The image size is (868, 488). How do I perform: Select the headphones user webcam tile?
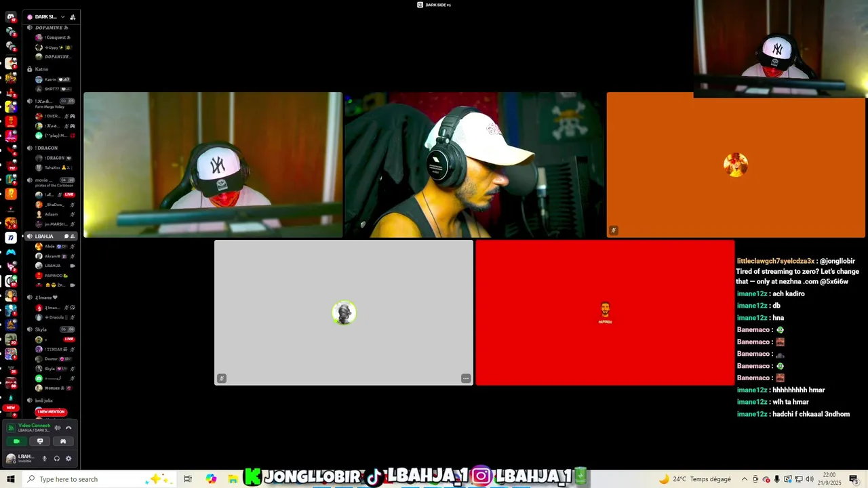[x=475, y=165]
